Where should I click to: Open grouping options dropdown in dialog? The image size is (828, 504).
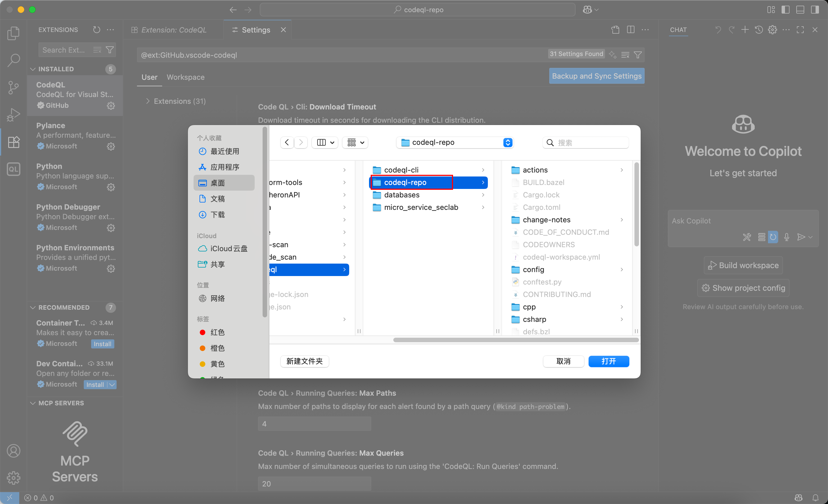tap(355, 142)
